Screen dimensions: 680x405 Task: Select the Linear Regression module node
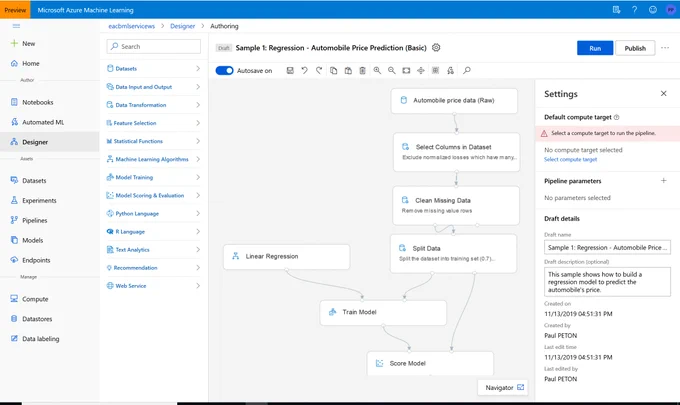(287, 257)
